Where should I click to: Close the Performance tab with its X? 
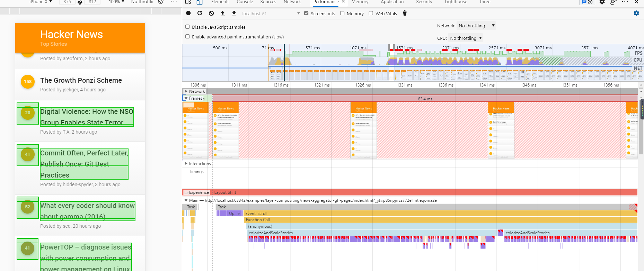(343, 2)
